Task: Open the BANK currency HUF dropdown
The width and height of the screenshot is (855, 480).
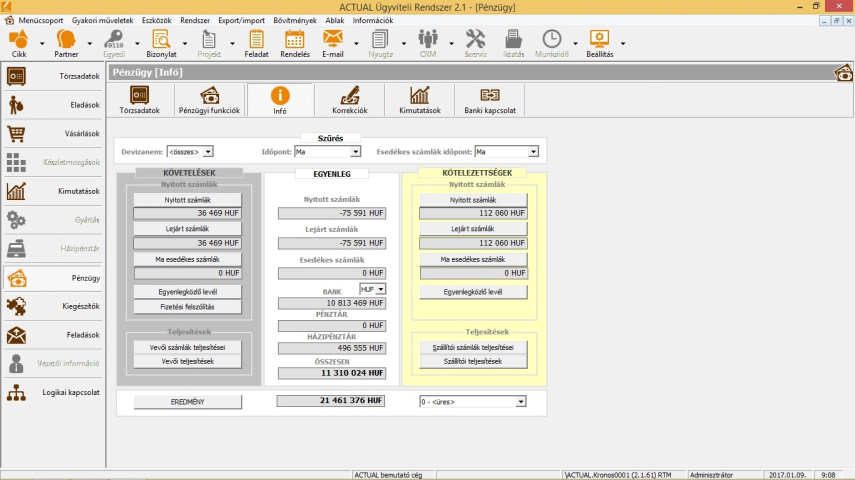Action: pos(379,289)
